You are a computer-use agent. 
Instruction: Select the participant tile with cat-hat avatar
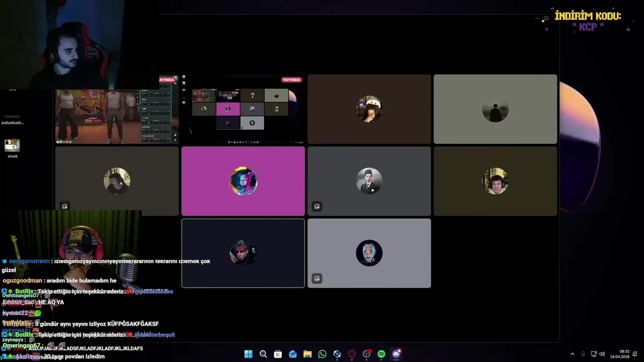tap(369, 109)
